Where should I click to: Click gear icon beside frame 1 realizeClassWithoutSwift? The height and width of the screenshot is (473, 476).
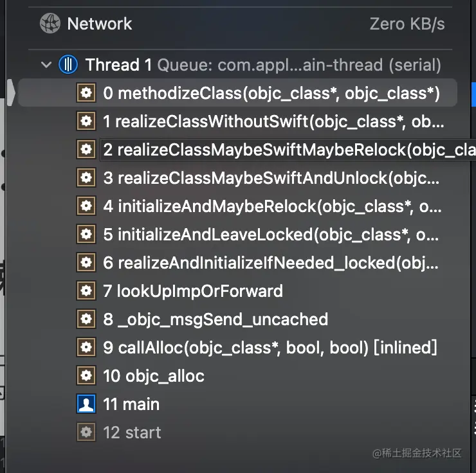coord(86,121)
